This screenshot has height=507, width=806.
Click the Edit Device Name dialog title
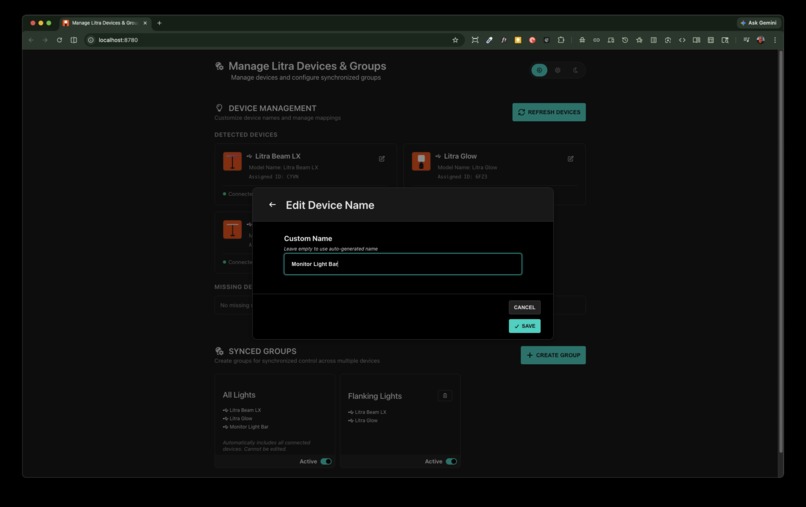pos(330,205)
